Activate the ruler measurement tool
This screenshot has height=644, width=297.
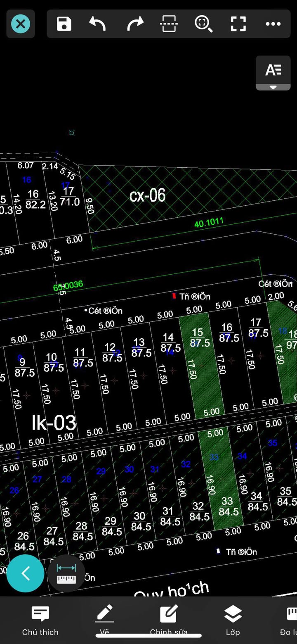pyautogui.click(x=66, y=573)
